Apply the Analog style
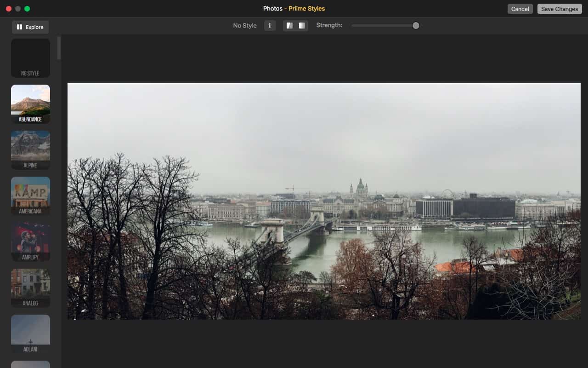Image resolution: width=588 pixels, height=368 pixels. 30,288
